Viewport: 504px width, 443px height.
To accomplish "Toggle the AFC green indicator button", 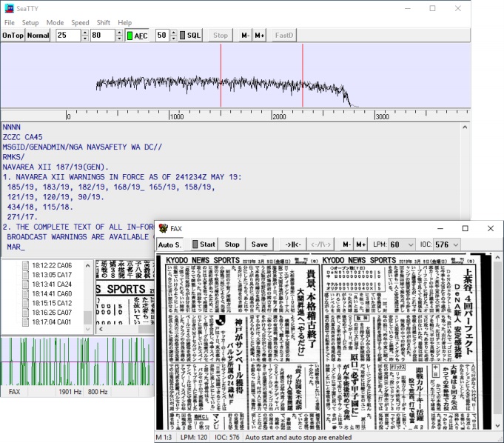I will coord(137,36).
